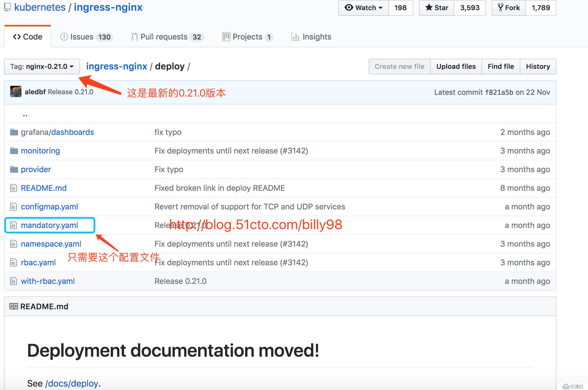Follow the /docs/deploy link
The image size is (588, 390).
pyautogui.click(x=72, y=384)
